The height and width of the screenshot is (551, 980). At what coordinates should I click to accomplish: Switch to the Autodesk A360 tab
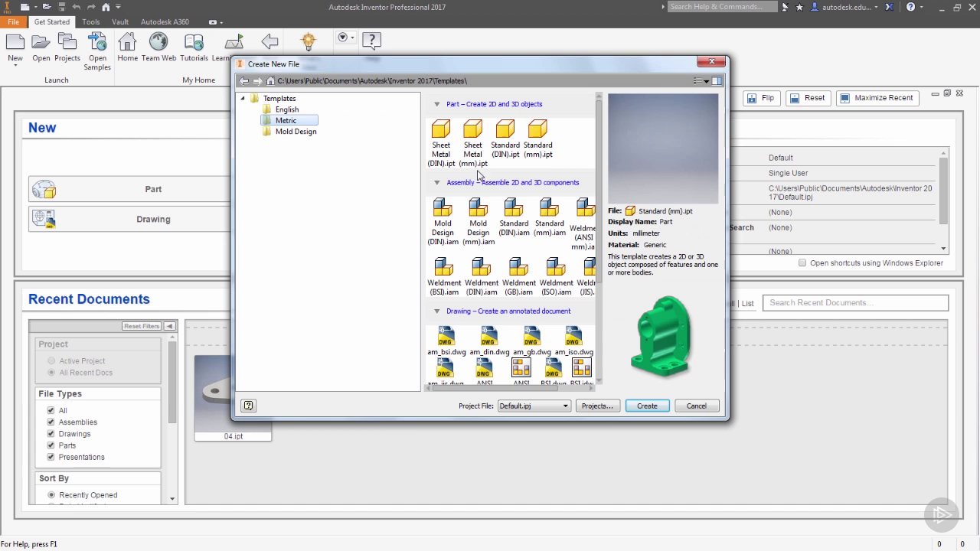point(165,21)
